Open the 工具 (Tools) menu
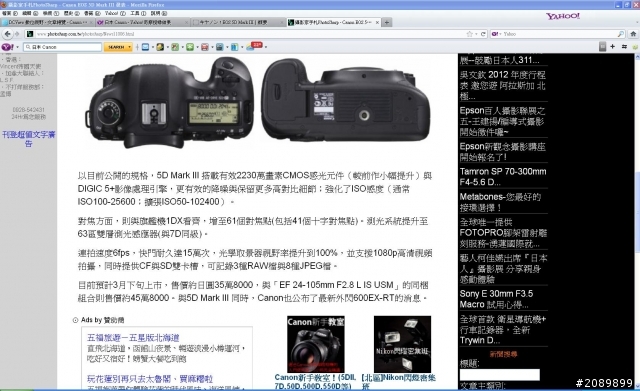This screenshot has width=640, height=391. click(138, 13)
